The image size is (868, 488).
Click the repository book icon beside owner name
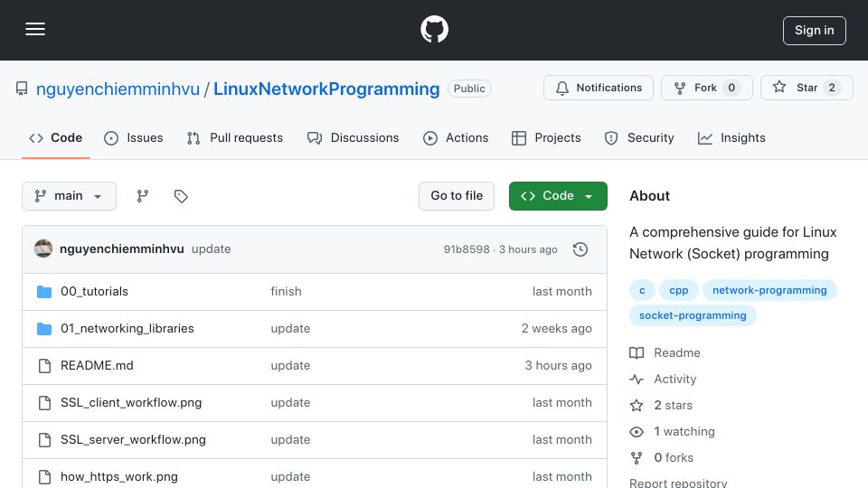(x=22, y=89)
